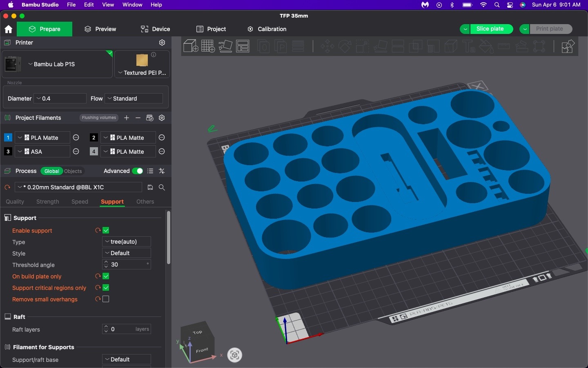Click the compare presets icon beside Advanced

(x=162, y=171)
